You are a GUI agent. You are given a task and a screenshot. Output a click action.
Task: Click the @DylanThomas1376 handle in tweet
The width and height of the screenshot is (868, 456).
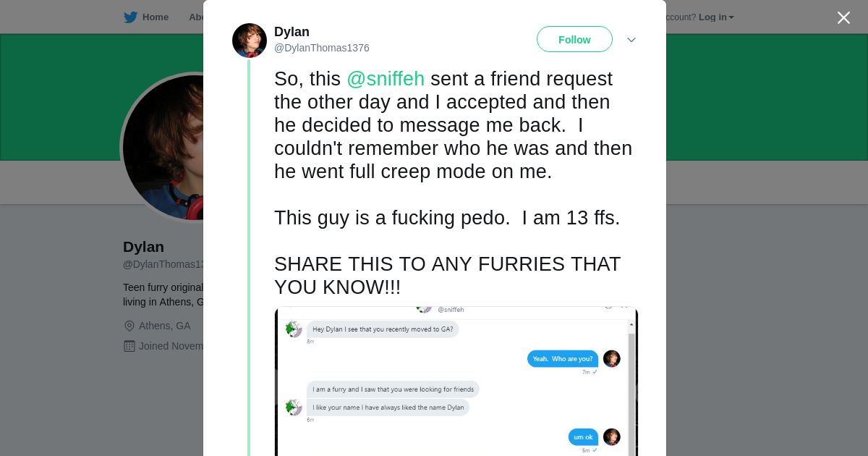[322, 48]
